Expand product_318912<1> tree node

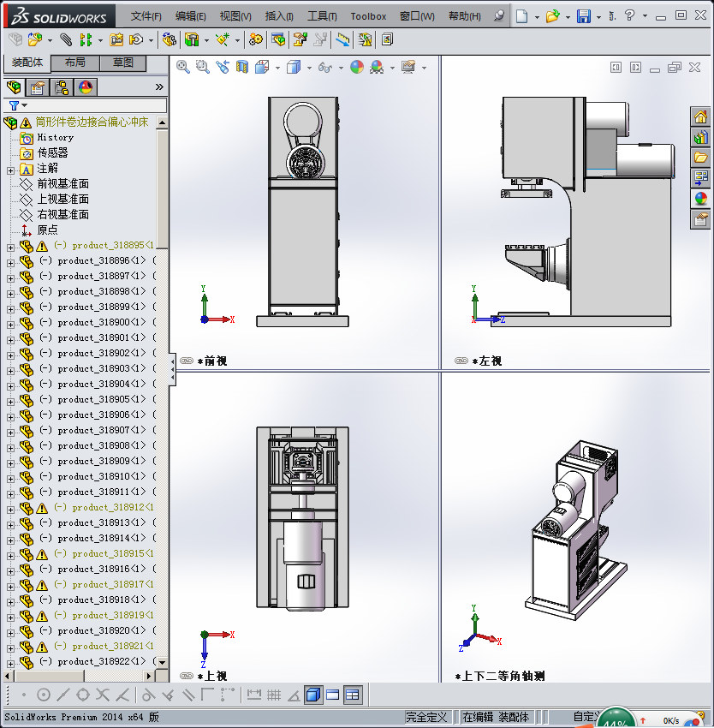coord(10,510)
